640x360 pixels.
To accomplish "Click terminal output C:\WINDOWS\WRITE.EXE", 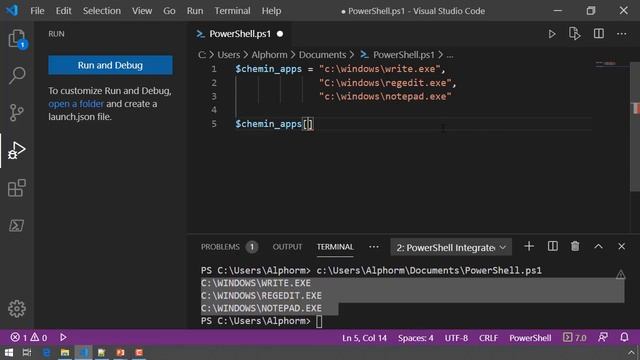I will coord(256,283).
